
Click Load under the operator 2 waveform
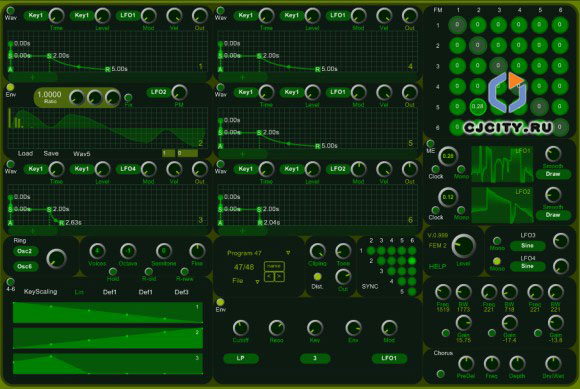25,153
